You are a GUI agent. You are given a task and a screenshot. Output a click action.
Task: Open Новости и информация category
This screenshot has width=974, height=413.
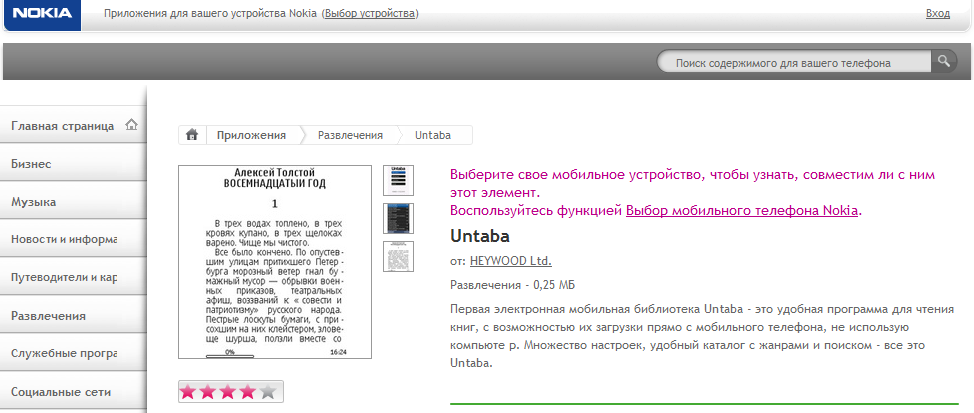coord(73,240)
